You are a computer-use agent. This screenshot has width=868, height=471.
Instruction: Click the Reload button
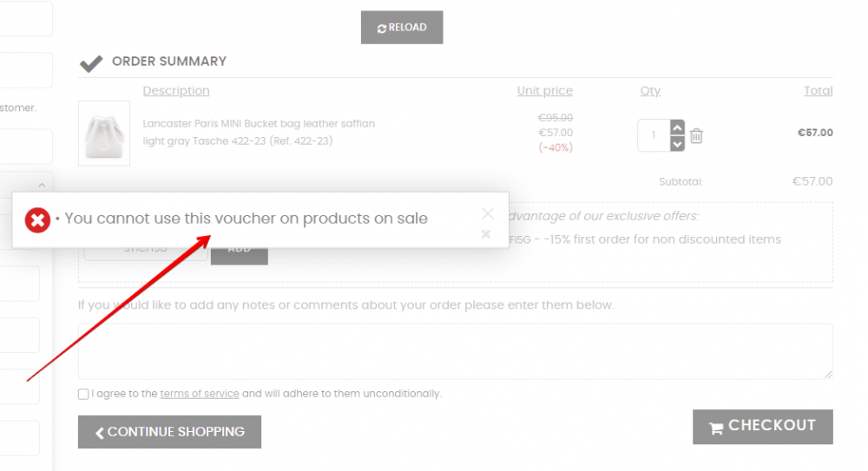tap(402, 28)
